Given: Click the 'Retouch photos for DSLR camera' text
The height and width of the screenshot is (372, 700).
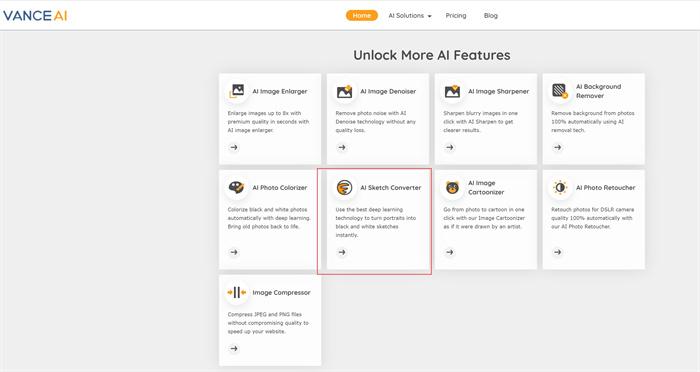Looking at the screenshot, I should (592, 218).
